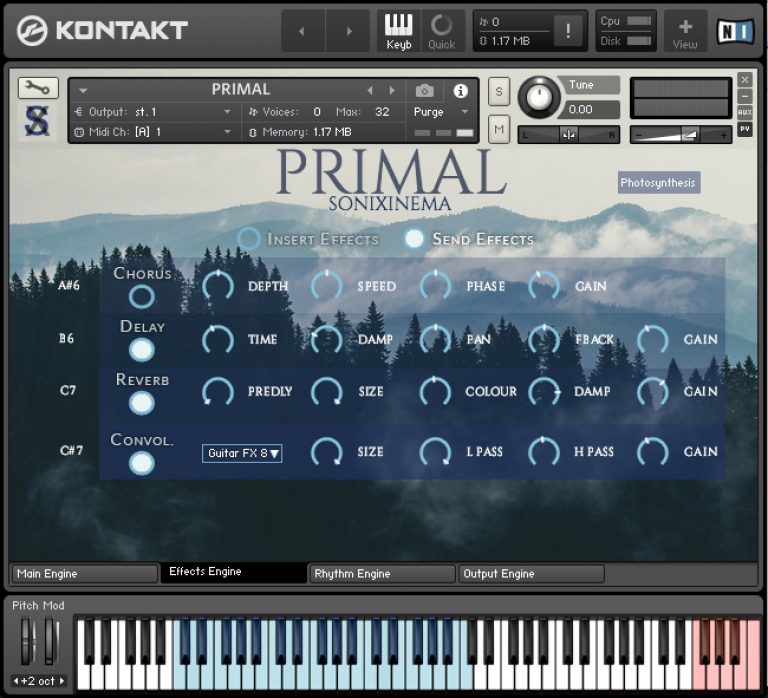Remove the instrument with the X icon
The image size is (768, 698).
(x=744, y=79)
